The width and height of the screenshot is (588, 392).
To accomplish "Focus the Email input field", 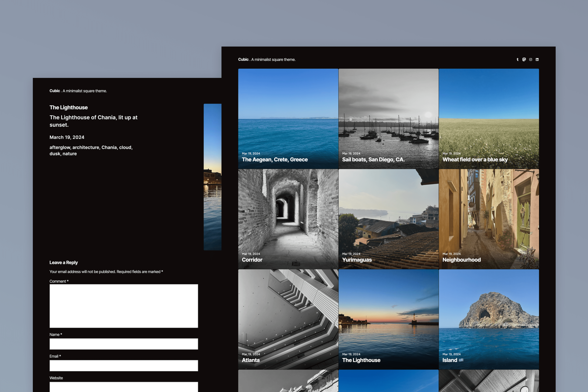I will coord(124,366).
